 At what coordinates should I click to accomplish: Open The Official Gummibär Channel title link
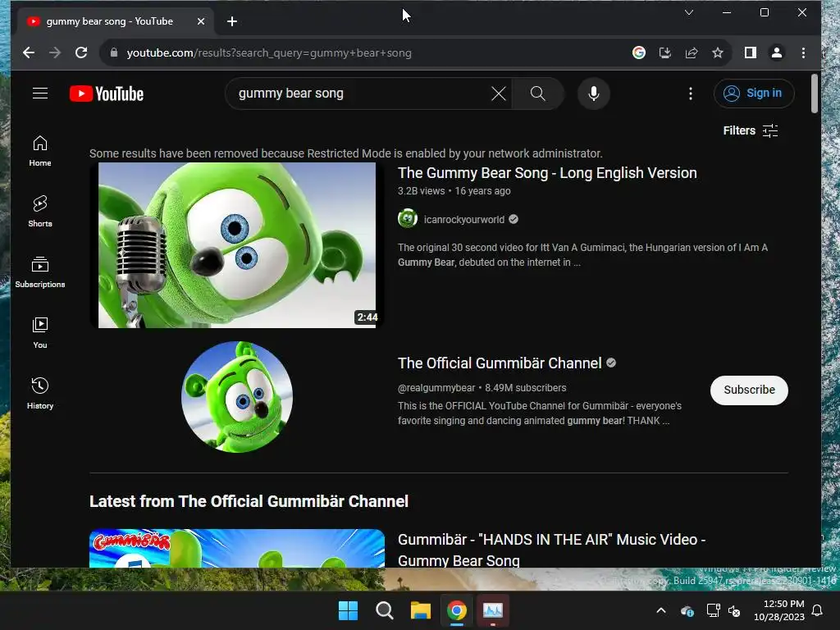point(500,363)
